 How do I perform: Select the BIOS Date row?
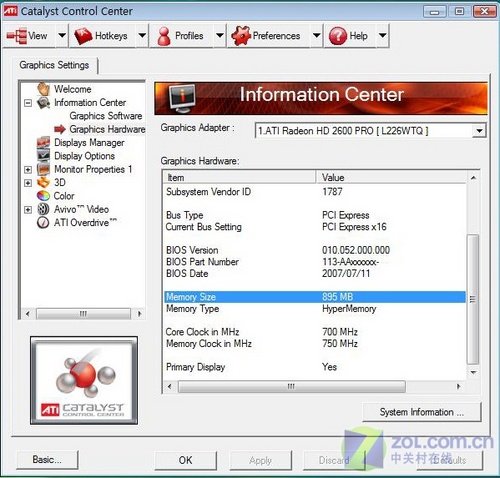coord(315,273)
